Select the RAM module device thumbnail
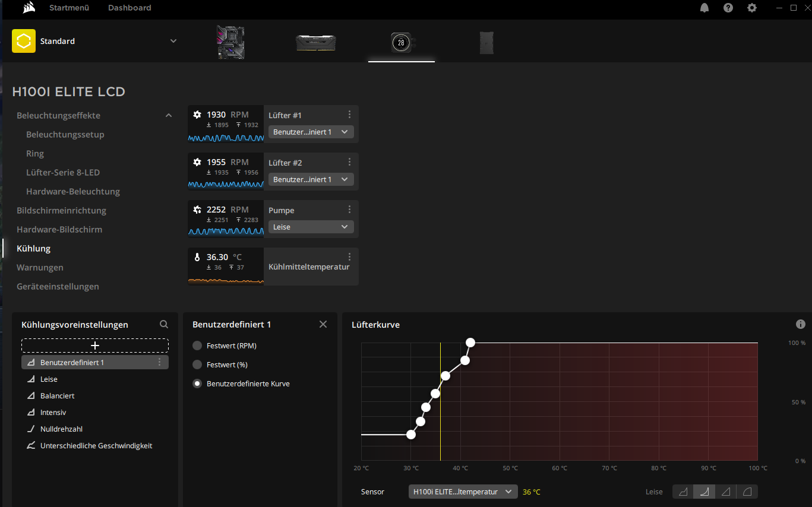812x507 pixels. point(316,42)
